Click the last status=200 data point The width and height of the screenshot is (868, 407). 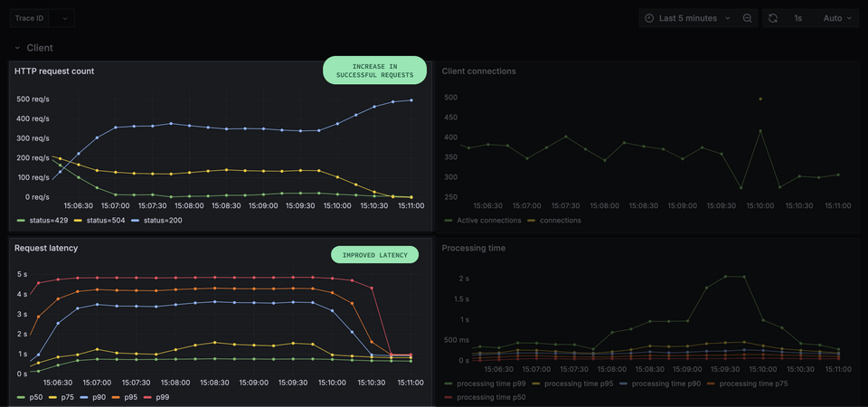(x=411, y=100)
